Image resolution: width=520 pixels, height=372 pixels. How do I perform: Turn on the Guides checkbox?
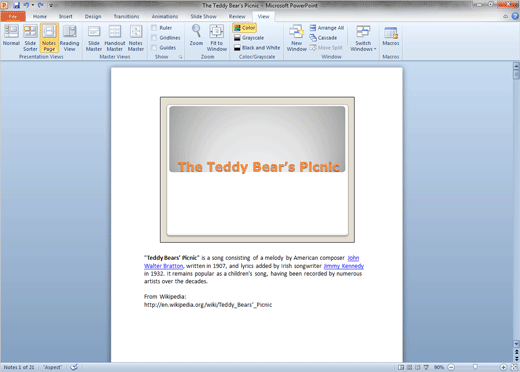tap(154, 48)
